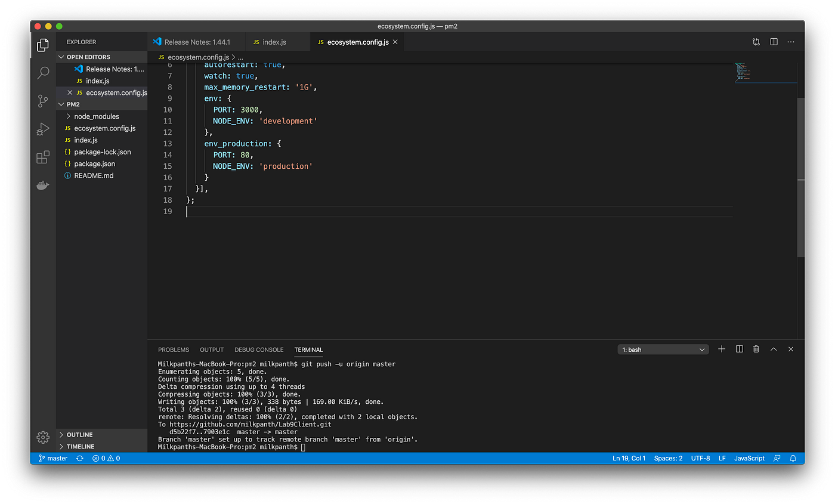
Task: Collapse the PM2 folder section
Action: click(102, 104)
